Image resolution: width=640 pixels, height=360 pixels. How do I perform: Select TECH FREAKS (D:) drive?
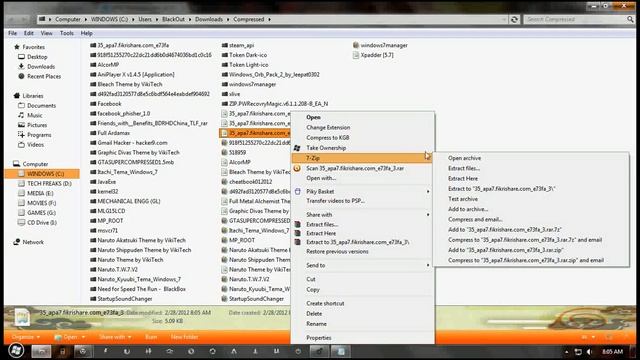(x=49, y=183)
